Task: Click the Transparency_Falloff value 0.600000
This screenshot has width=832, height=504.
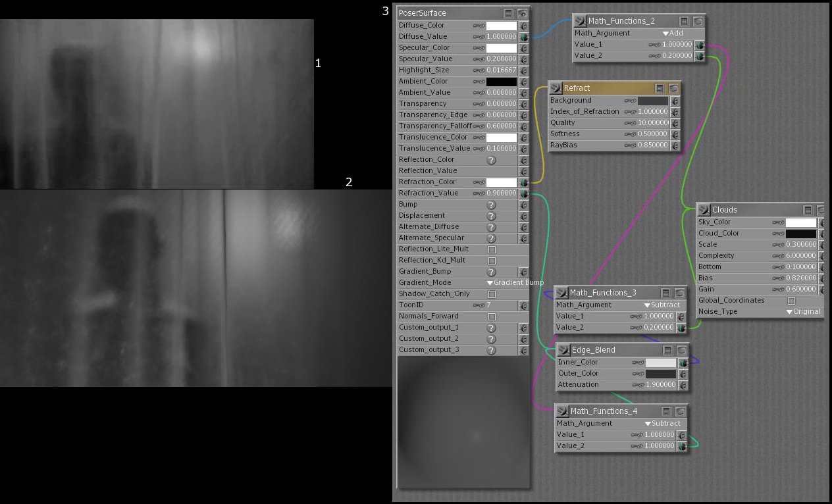Action: (x=502, y=126)
